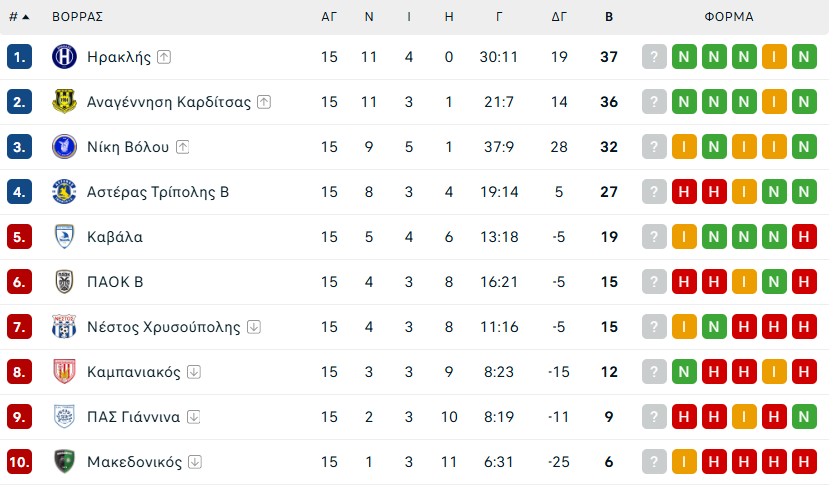Screen dimensions: 840x492
Task: Click the ΠΑΟΚ Β team logo
Action: pos(64,282)
